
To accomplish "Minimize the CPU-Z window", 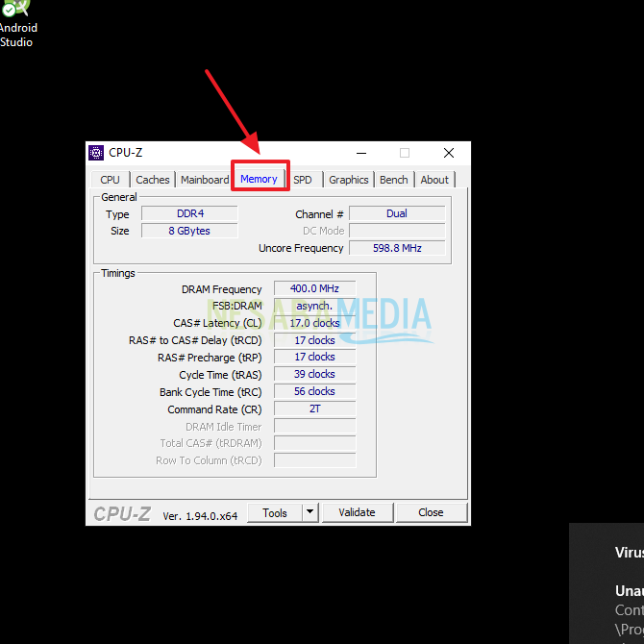I will click(x=361, y=153).
